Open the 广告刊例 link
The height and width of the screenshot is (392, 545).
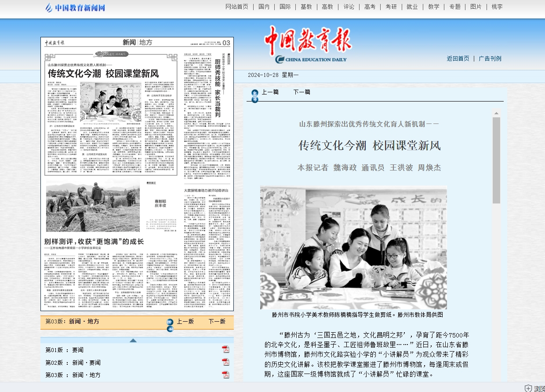(490, 58)
